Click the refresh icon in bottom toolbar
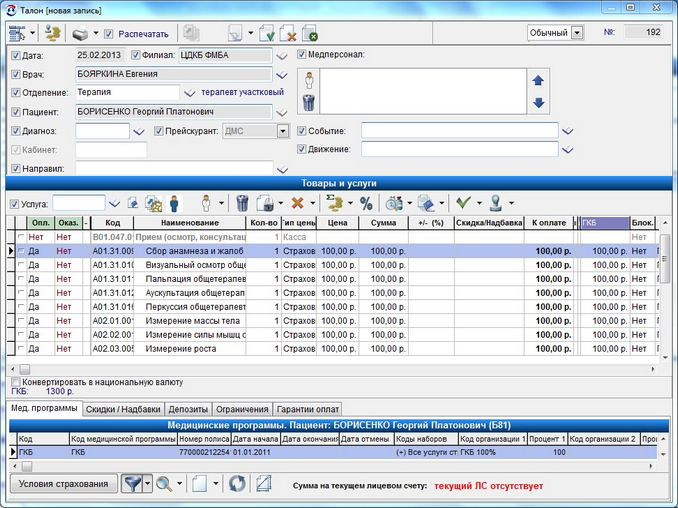678x508 pixels. coord(237,484)
